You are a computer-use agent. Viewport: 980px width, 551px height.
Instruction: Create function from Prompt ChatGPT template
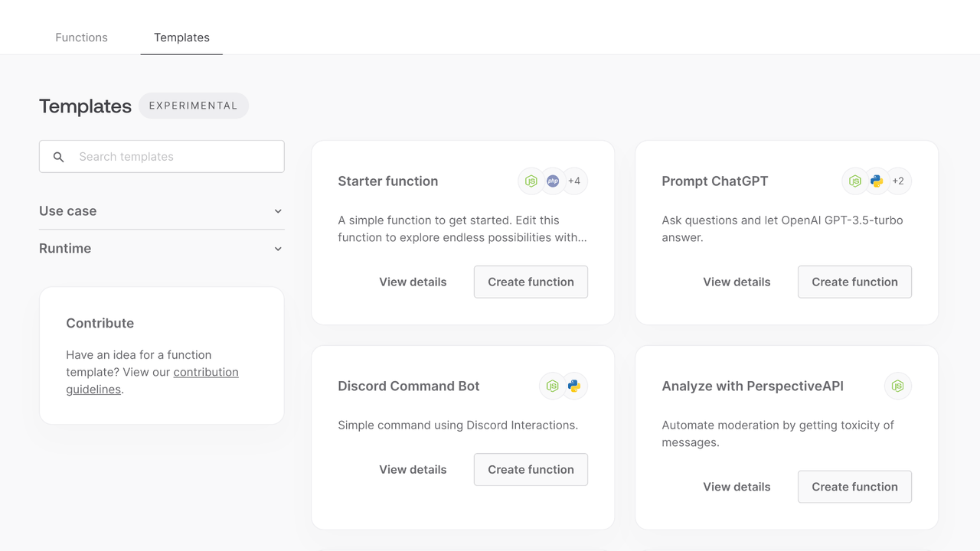click(x=854, y=282)
